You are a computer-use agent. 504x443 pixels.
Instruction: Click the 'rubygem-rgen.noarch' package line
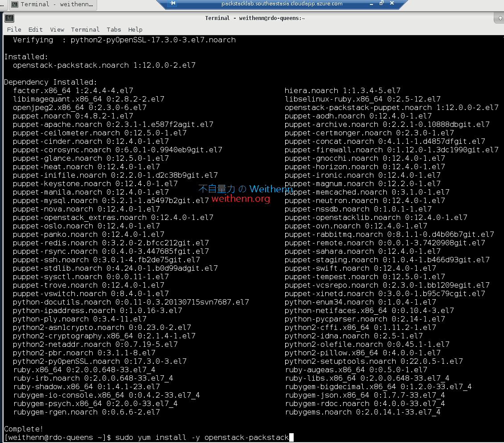(x=86, y=412)
